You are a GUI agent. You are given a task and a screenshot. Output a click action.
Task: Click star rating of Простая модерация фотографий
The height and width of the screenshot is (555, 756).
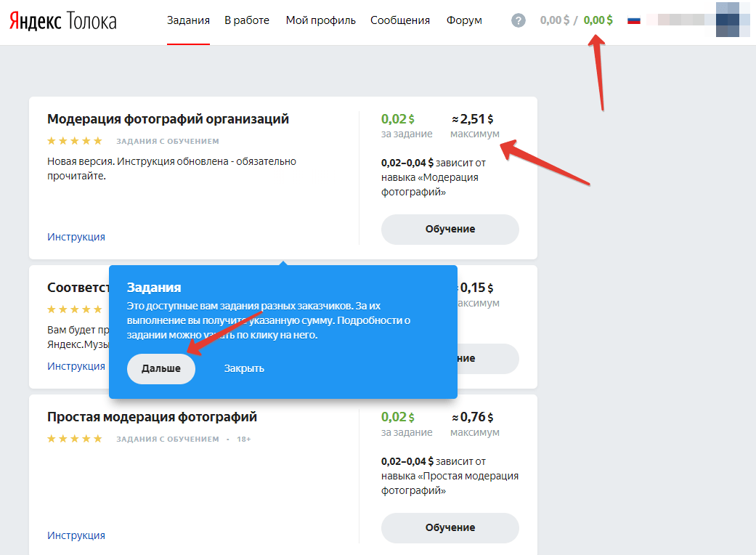[x=75, y=439]
